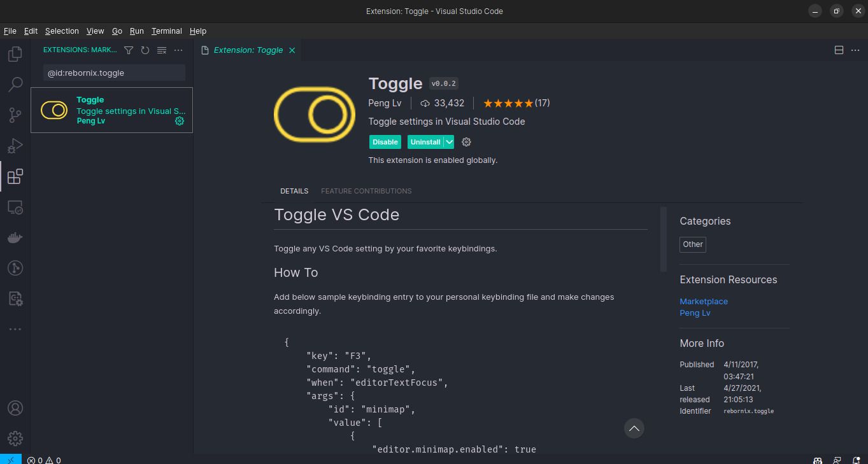The width and height of the screenshot is (868, 464).
Task: Open the Remote Explorer sidebar icon
Action: tap(15, 207)
